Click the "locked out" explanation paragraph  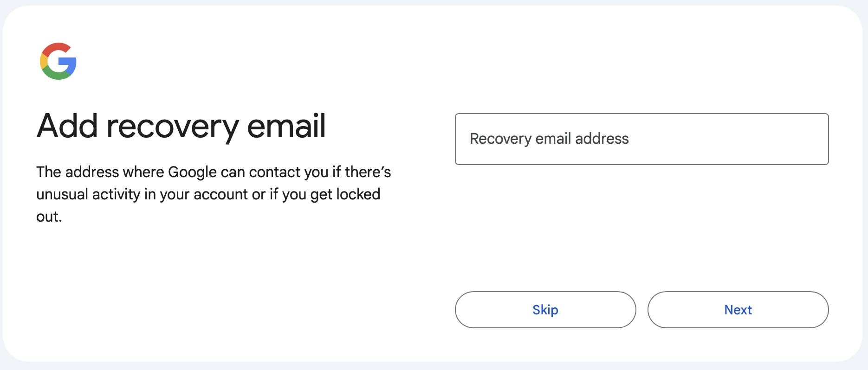click(214, 194)
